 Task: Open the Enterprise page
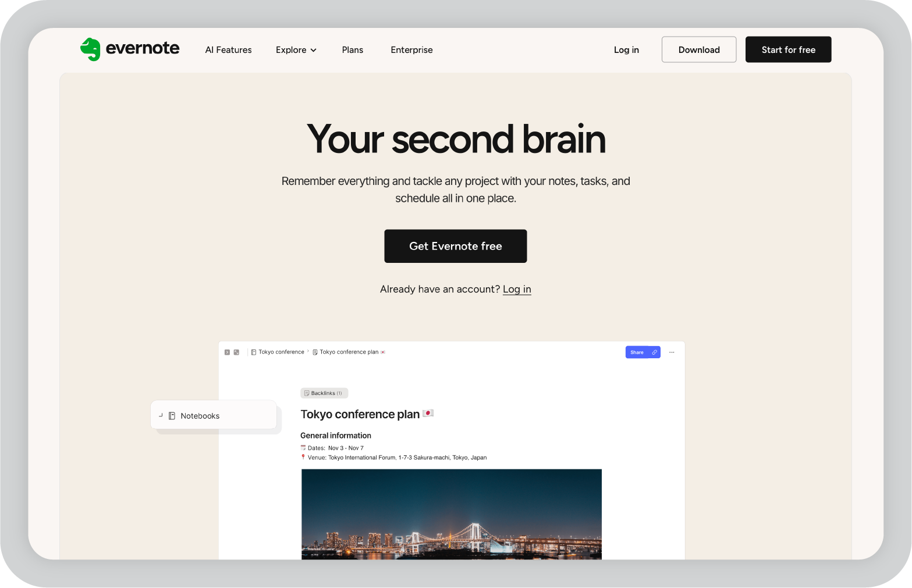click(411, 50)
